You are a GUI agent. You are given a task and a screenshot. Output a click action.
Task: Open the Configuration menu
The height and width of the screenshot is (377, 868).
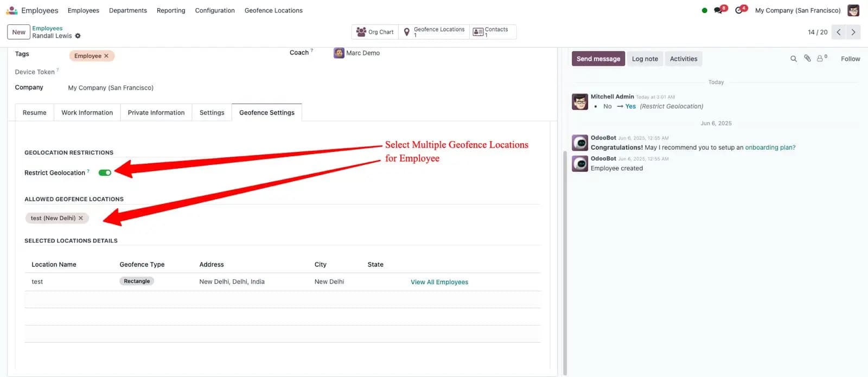click(x=215, y=10)
